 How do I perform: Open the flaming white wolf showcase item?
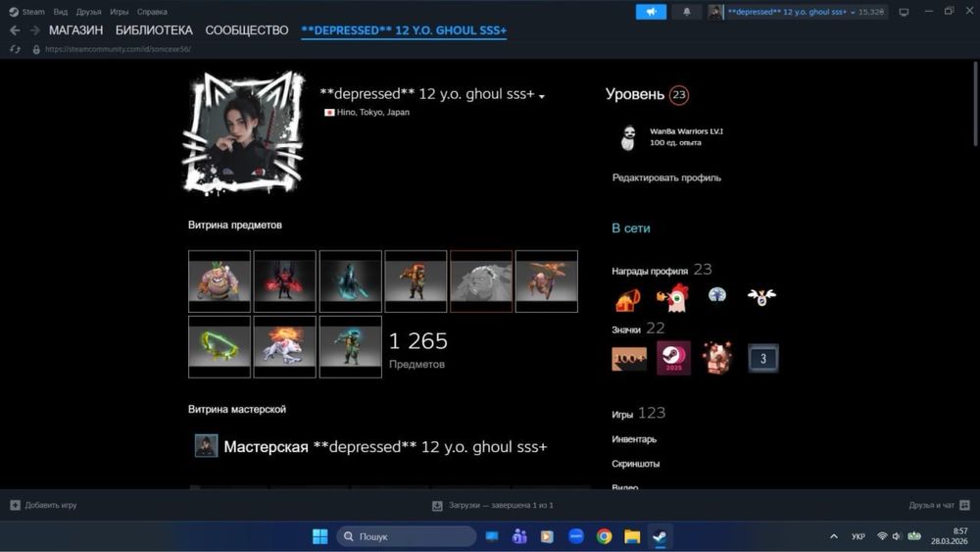click(285, 347)
